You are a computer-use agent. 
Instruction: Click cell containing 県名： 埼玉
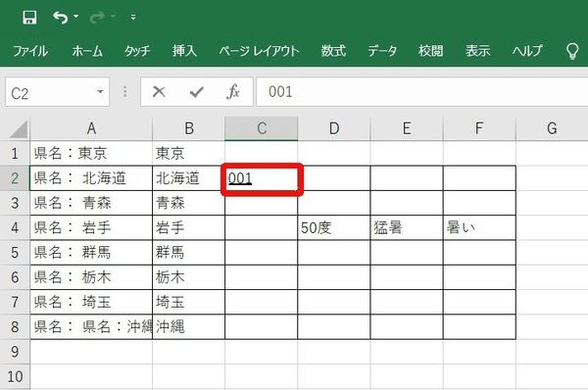click(91, 302)
